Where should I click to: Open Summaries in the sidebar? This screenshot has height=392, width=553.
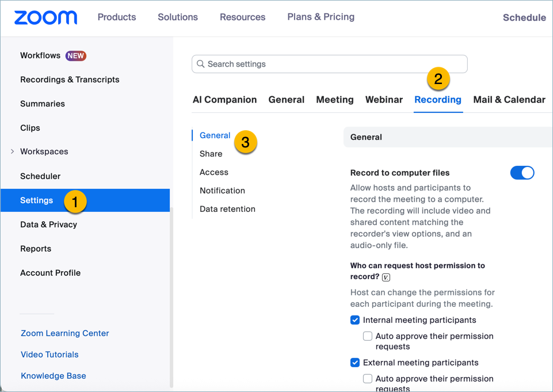(x=43, y=104)
